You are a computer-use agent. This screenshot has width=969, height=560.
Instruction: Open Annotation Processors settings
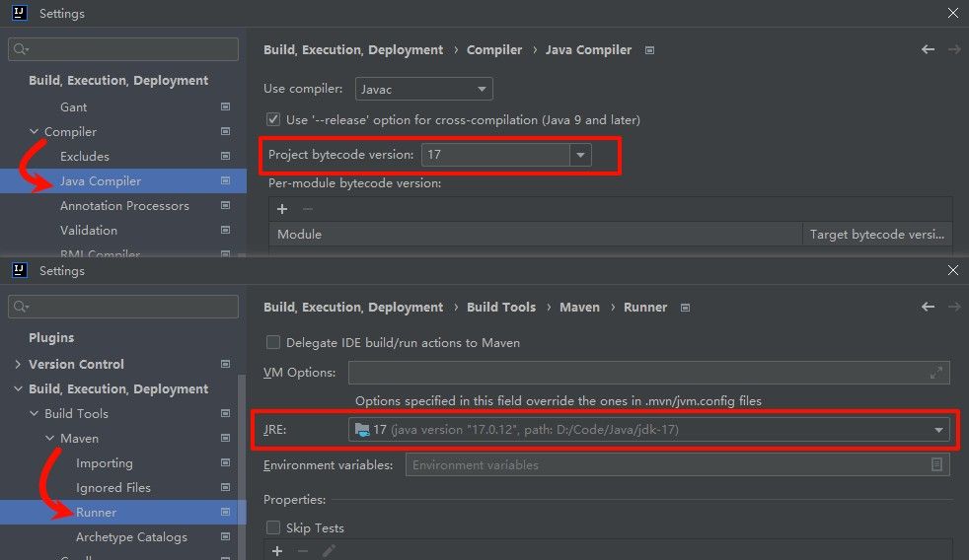point(124,206)
